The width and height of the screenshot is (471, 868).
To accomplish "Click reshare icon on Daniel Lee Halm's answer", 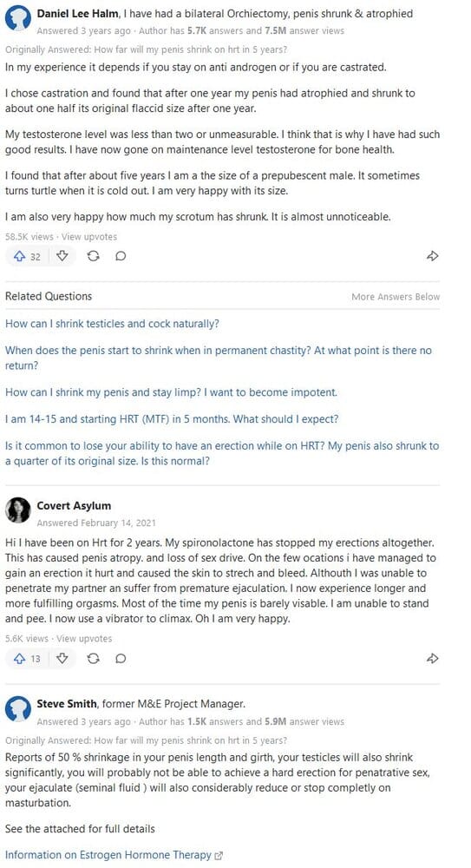I will click(x=93, y=256).
